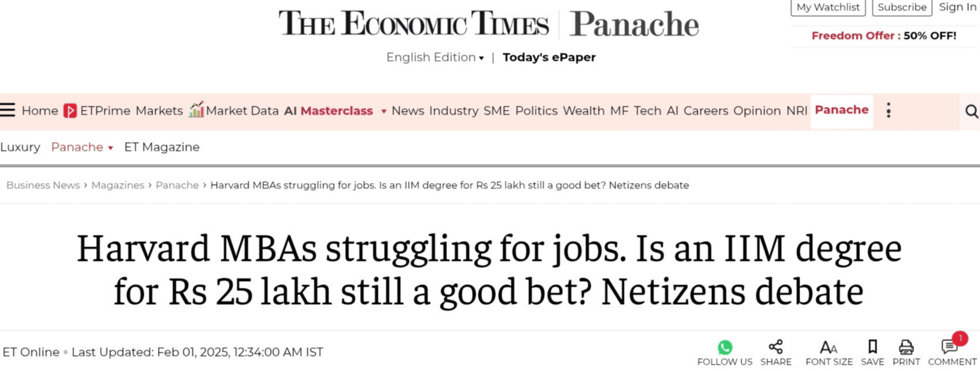
Task: Open the Comment icon
Action: (x=949, y=347)
